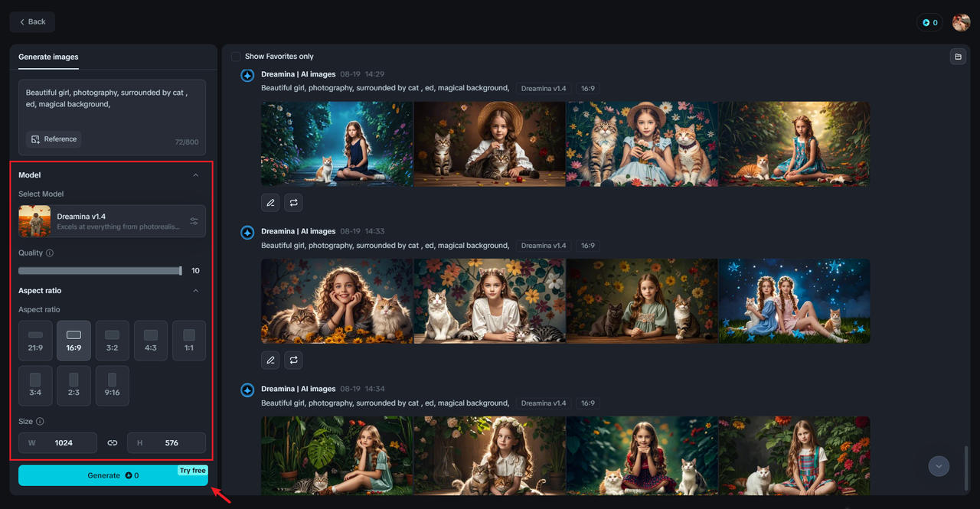Click the 16:9 tag of 14:33 generation

587,246
